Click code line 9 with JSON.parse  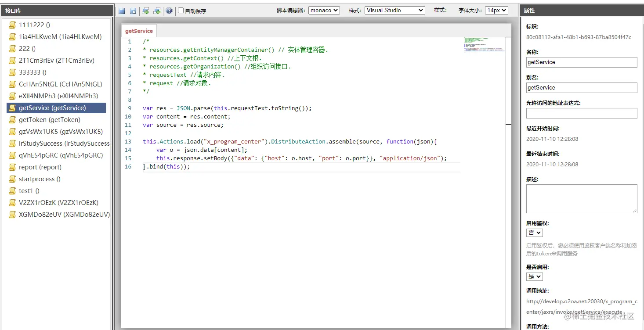227,108
